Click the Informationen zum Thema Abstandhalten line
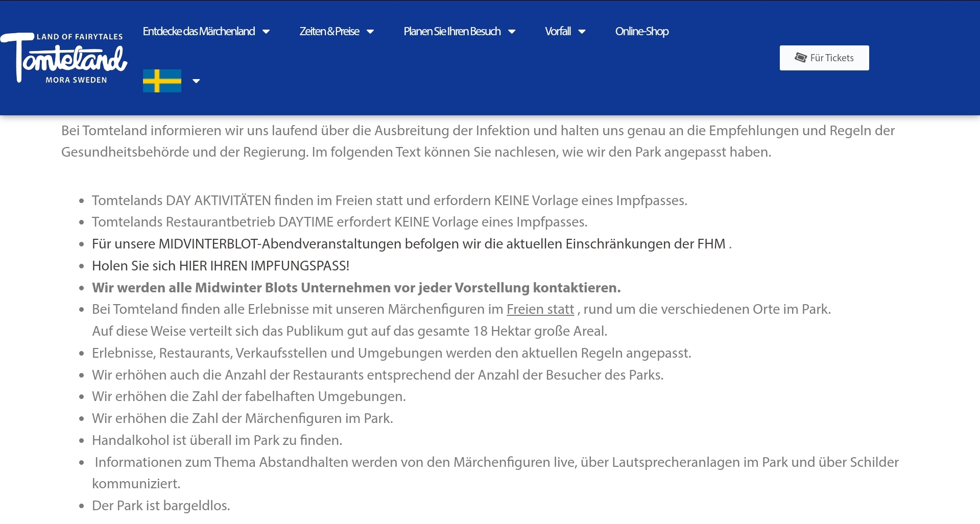980x524 pixels. [x=495, y=473]
